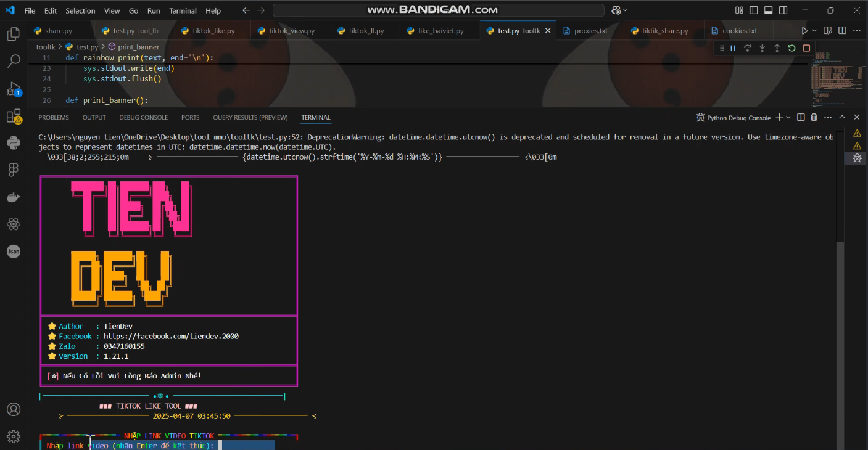868x450 pixels.
Task: Kill terminal using the trash icon
Action: [814, 117]
